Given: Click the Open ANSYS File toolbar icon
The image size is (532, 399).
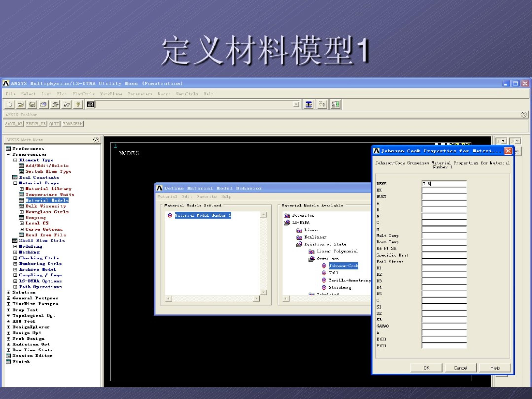Looking at the screenshot, I should pyautogui.click(x=21, y=105).
